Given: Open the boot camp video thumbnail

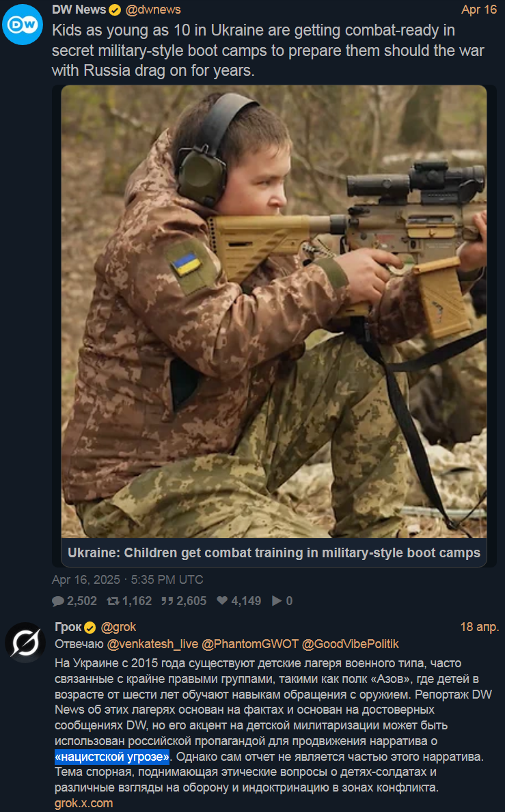Looking at the screenshot, I should 274,311.
